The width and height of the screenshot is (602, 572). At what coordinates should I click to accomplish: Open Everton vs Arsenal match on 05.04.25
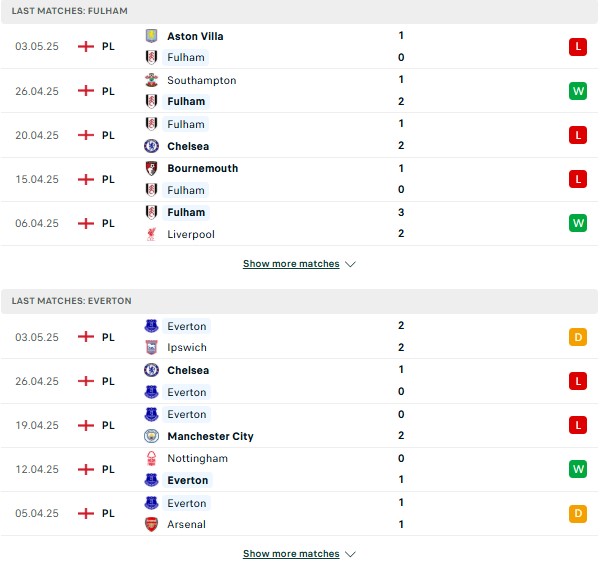tap(299, 513)
